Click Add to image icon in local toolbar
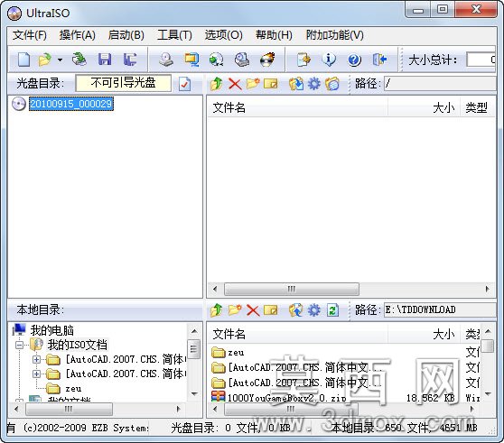Screen dimensions: 504x443 pyautogui.click(x=296, y=310)
